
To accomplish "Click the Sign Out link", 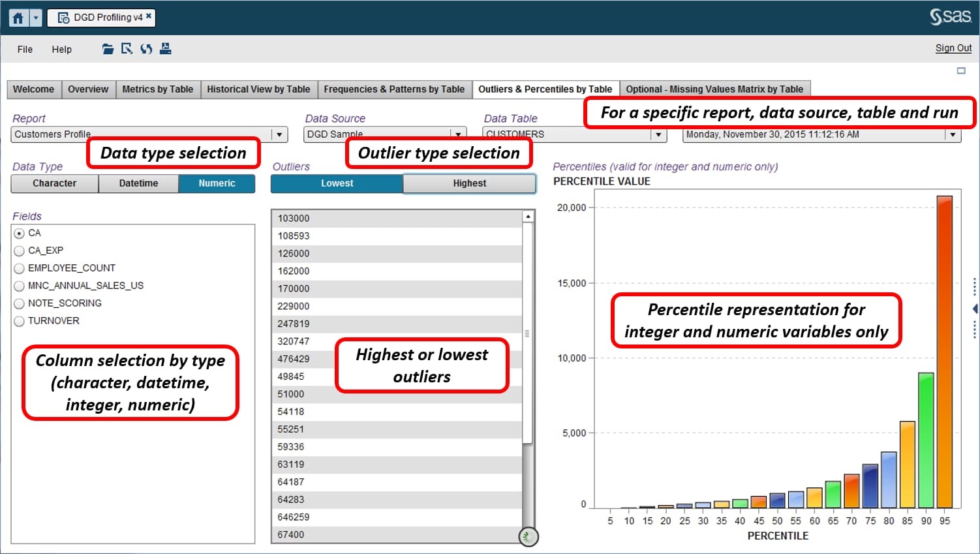I will (953, 48).
